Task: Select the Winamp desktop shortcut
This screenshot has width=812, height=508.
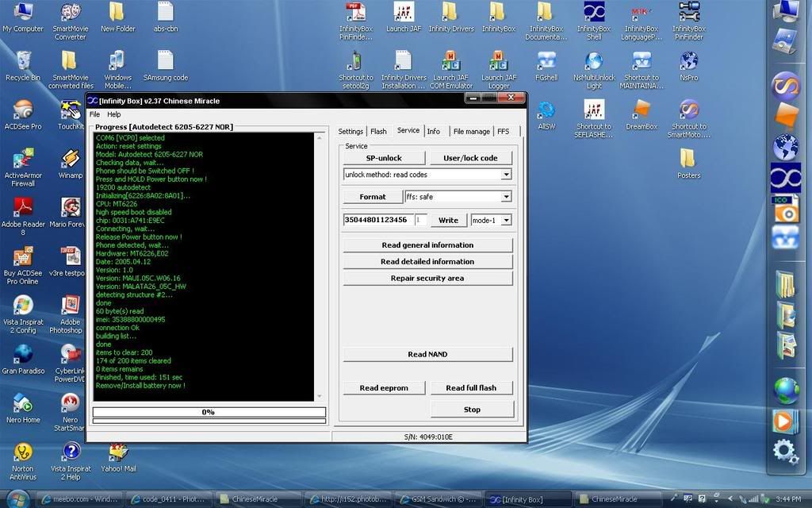Action: (71, 164)
